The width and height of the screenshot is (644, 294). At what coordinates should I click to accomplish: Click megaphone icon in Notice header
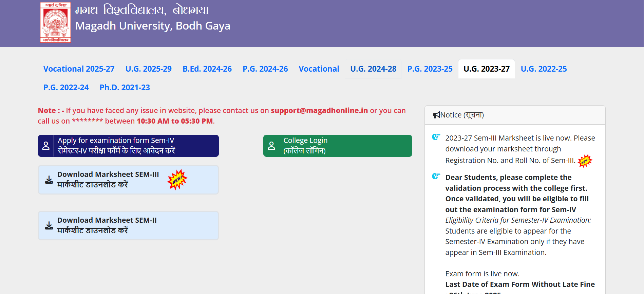437,115
